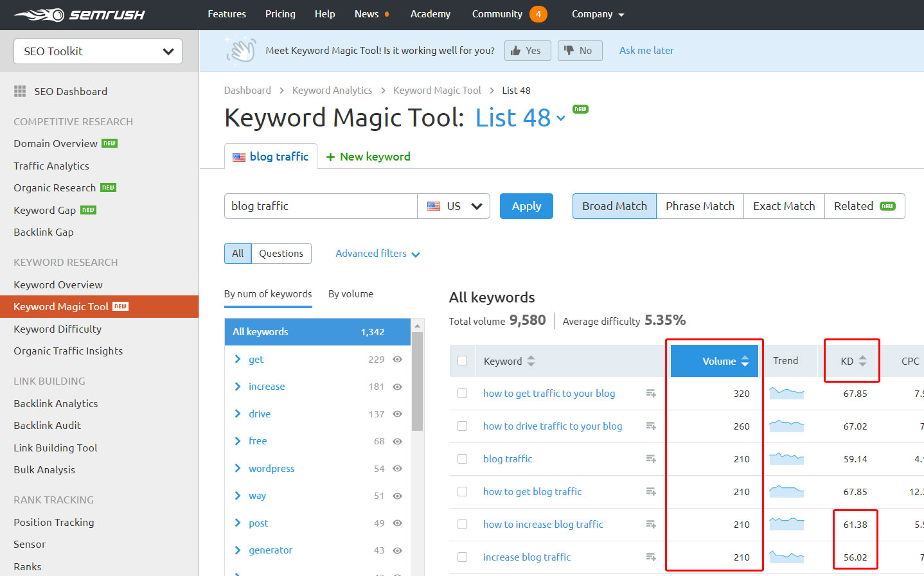The width and height of the screenshot is (924, 576).
Task: Click the thumbs-down No button
Action: coord(580,51)
